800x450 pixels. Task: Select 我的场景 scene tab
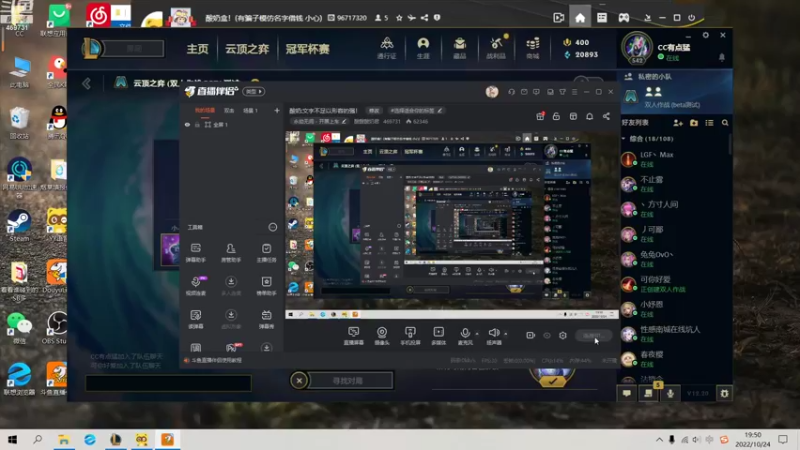pos(205,110)
